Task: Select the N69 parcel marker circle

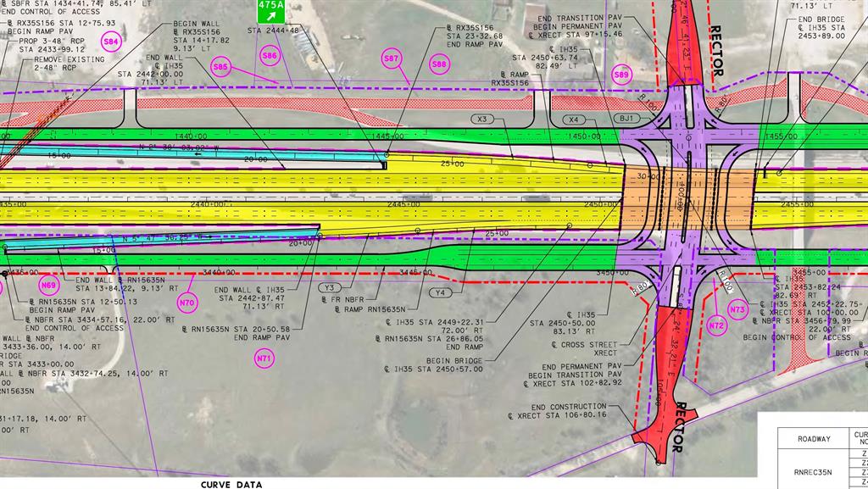Action: 48,286
